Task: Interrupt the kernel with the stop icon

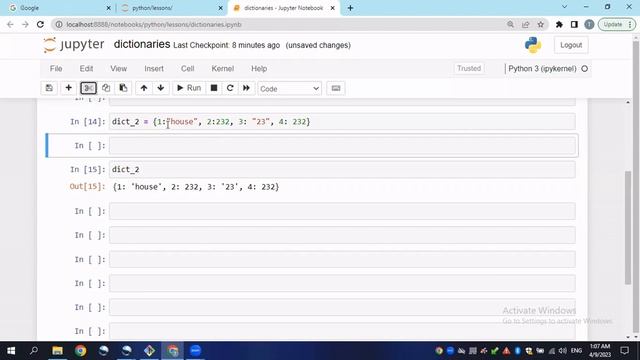Action: click(x=213, y=88)
